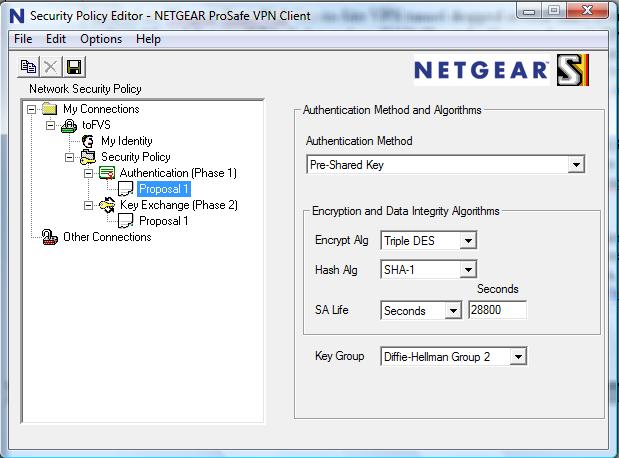Click Phase 2 Proposal 1 document icon
Image resolution: width=619 pixels, height=458 pixels.
point(126,221)
